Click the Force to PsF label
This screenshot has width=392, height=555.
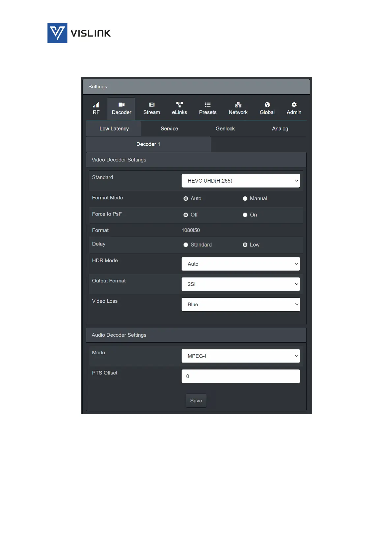[107, 214]
